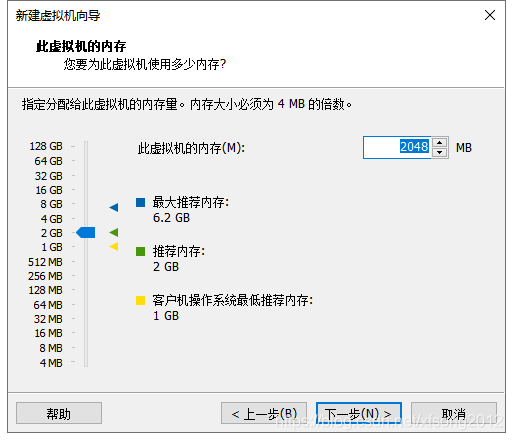Screen dimensions: 513x440
Task: Click the 2 GB value under 推荐内存
Action: tap(166, 267)
